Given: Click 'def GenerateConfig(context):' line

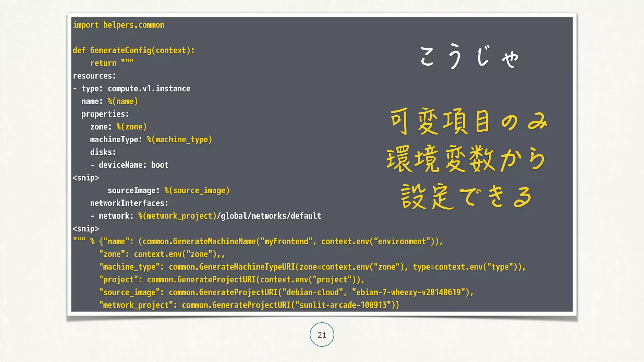Looking at the screenshot, I should 134,51.
